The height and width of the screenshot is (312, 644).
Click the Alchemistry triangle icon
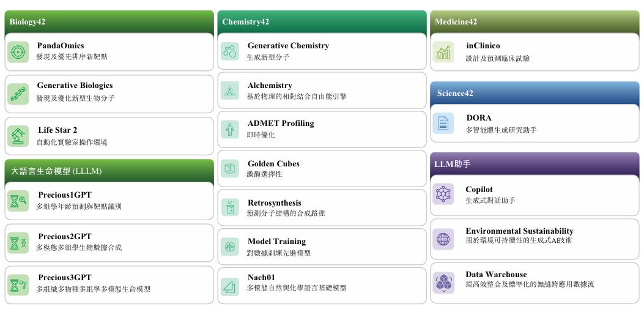point(230,91)
